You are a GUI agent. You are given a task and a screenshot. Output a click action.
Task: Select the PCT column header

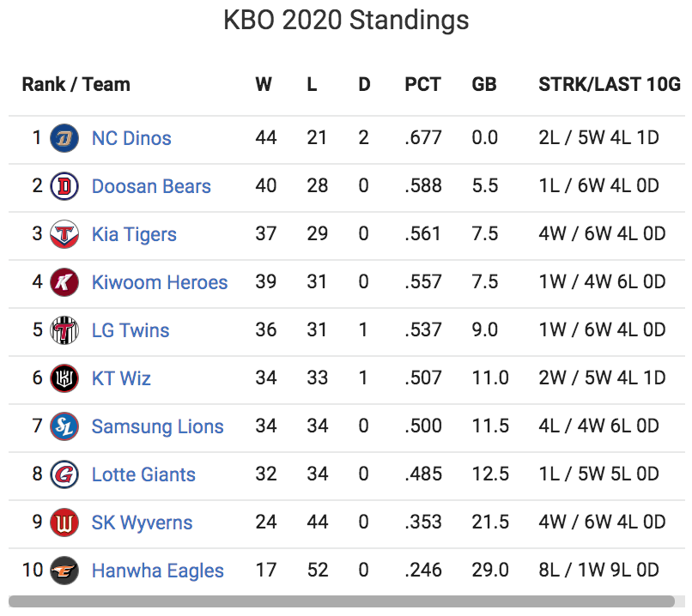click(x=422, y=84)
